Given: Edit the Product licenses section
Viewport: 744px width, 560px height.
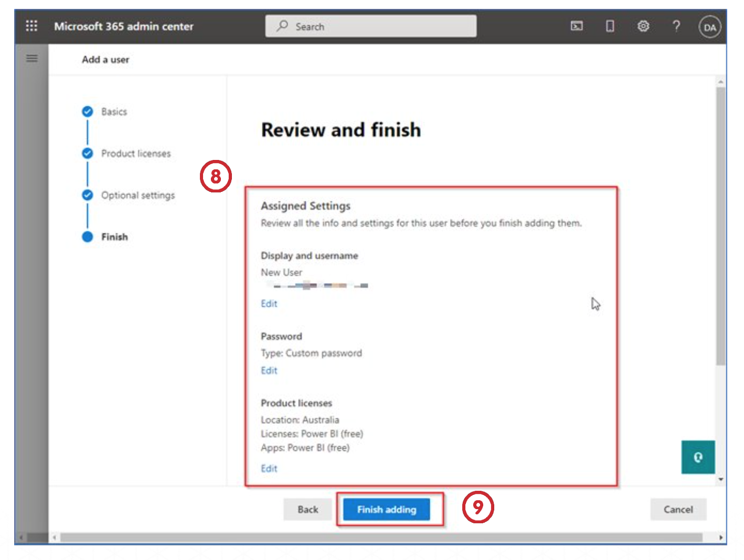Looking at the screenshot, I should (x=269, y=469).
